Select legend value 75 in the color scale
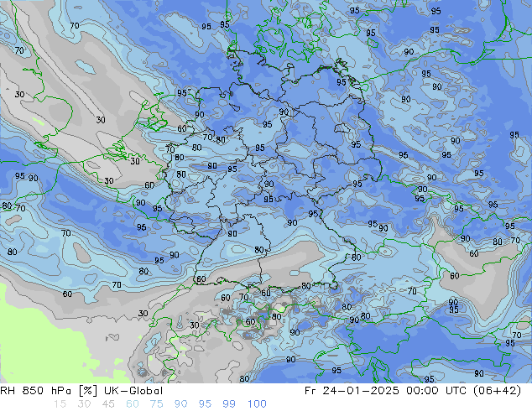This screenshot has height=411, width=532. pyautogui.click(x=156, y=404)
